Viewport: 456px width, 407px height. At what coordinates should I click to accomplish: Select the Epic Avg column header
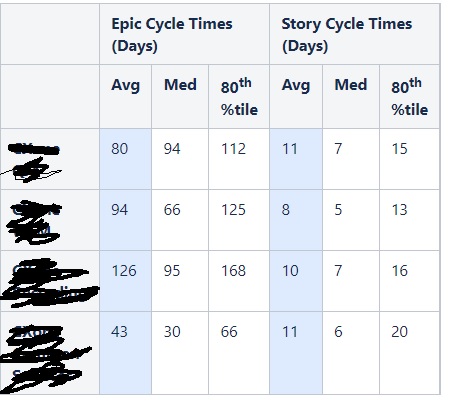(x=125, y=85)
